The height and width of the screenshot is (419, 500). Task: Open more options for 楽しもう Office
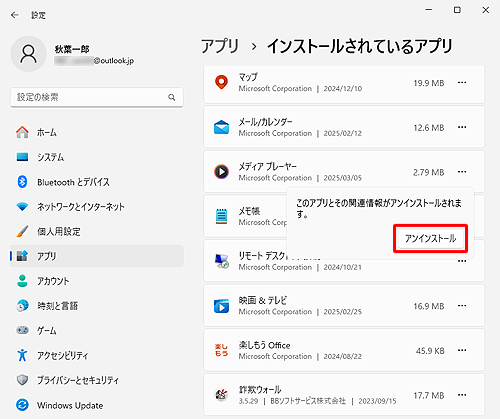click(462, 350)
